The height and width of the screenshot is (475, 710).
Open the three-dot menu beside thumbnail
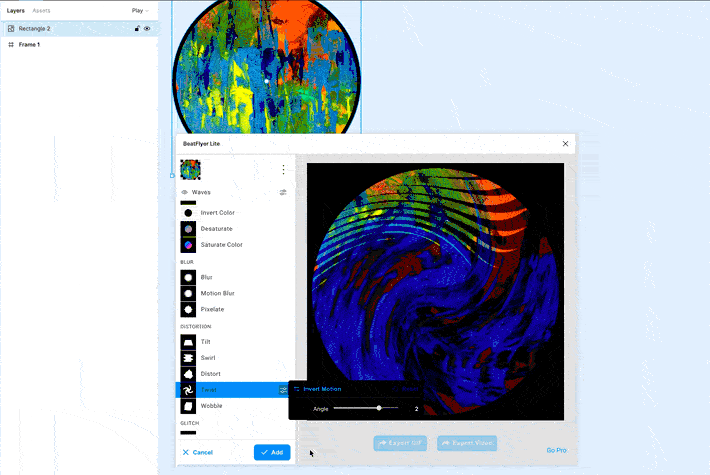(x=283, y=169)
